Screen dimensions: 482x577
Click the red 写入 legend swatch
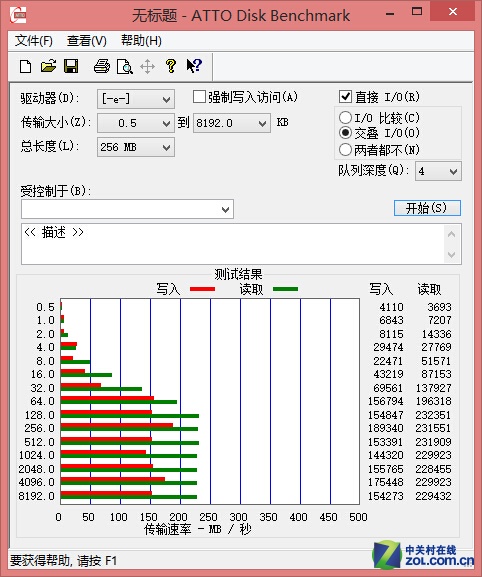(x=202, y=289)
